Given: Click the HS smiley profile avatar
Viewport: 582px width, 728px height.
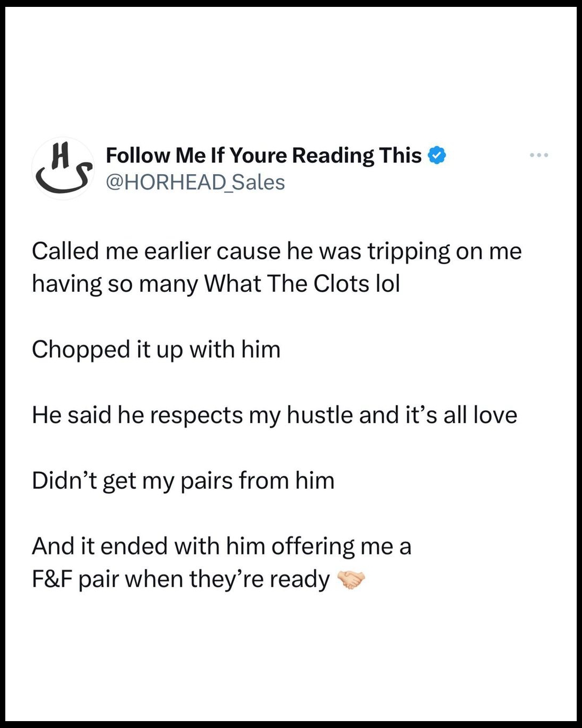Looking at the screenshot, I should [63, 168].
